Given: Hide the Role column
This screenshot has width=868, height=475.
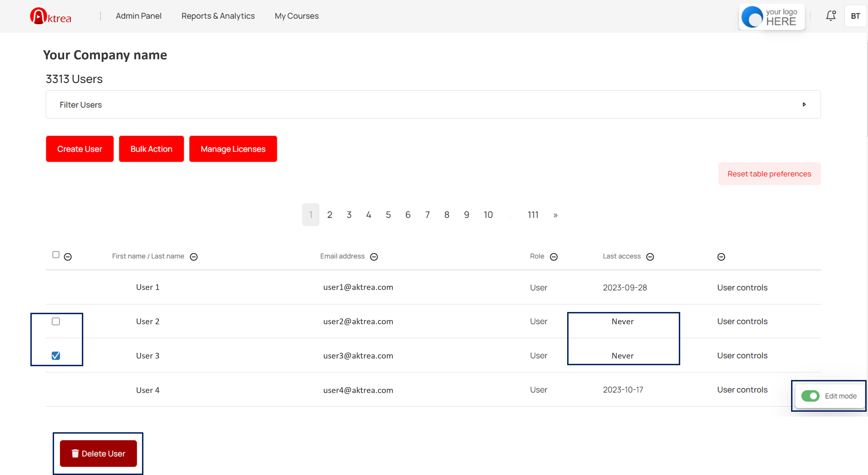Looking at the screenshot, I should (x=554, y=257).
